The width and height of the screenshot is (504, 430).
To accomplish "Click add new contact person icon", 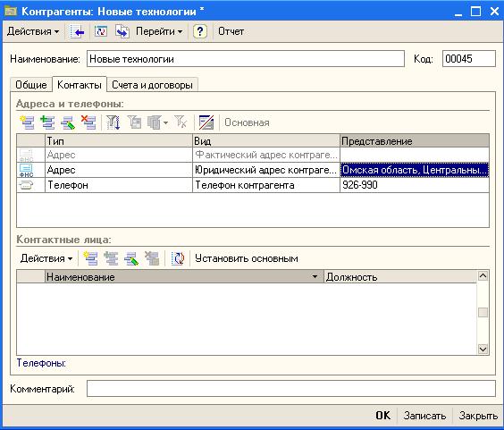I will pyautogui.click(x=90, y=258).
